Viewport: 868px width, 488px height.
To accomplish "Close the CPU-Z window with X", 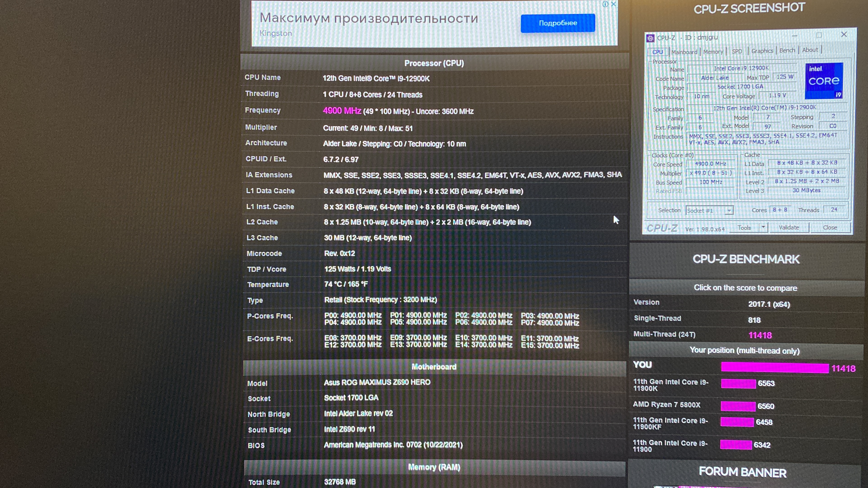I will [x=844, y=34].
